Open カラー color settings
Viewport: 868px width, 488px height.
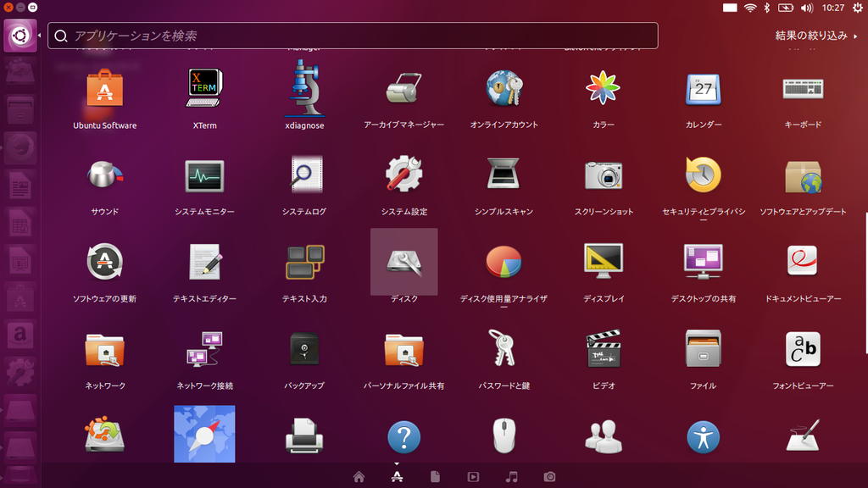pyautogui.click(x=603, y=88)
